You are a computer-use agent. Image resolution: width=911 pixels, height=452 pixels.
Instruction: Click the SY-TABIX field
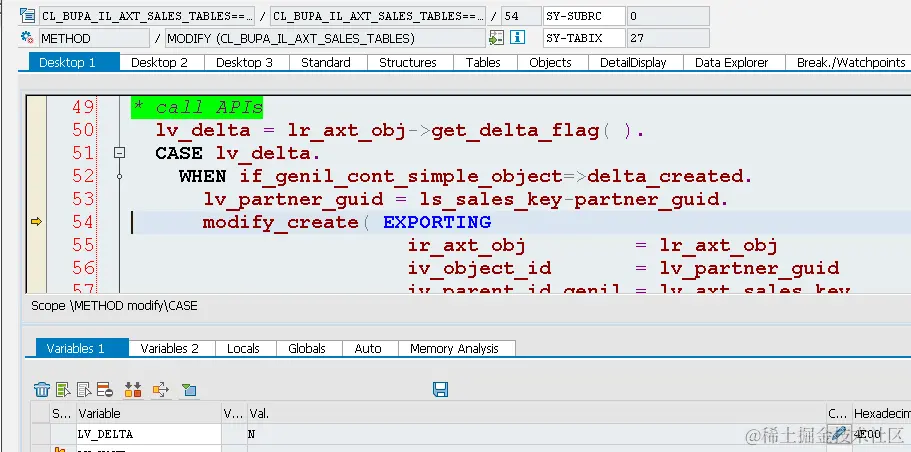tap(584, 38)
